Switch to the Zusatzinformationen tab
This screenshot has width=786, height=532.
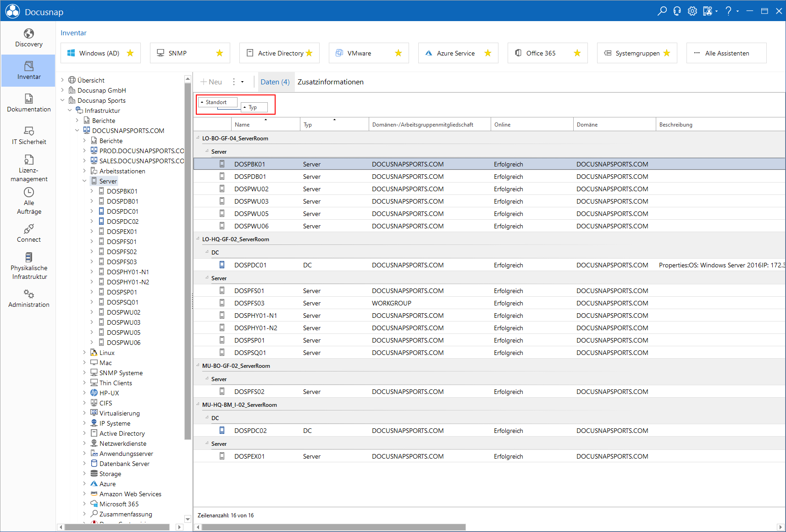click(331, 82)
